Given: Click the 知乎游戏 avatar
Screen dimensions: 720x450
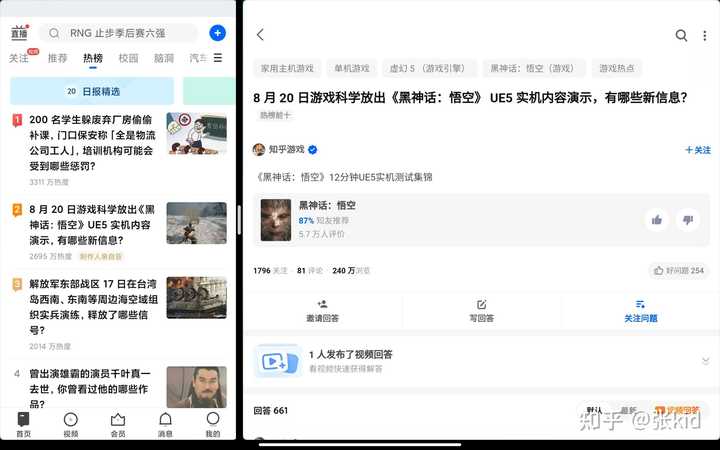Looking at the screenshot, I should tap(259, 150).
